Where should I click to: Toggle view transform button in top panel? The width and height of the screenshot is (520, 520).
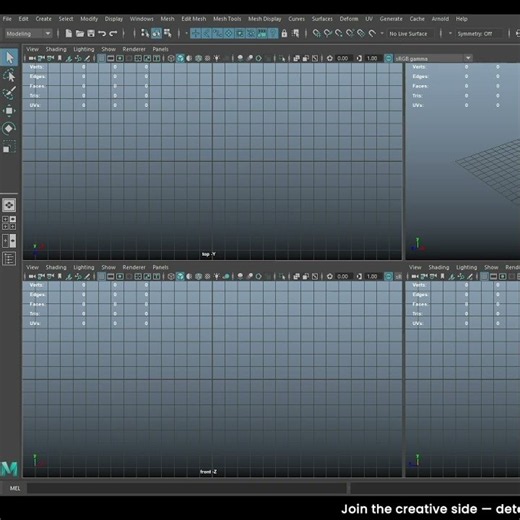(x=389, y=59)
